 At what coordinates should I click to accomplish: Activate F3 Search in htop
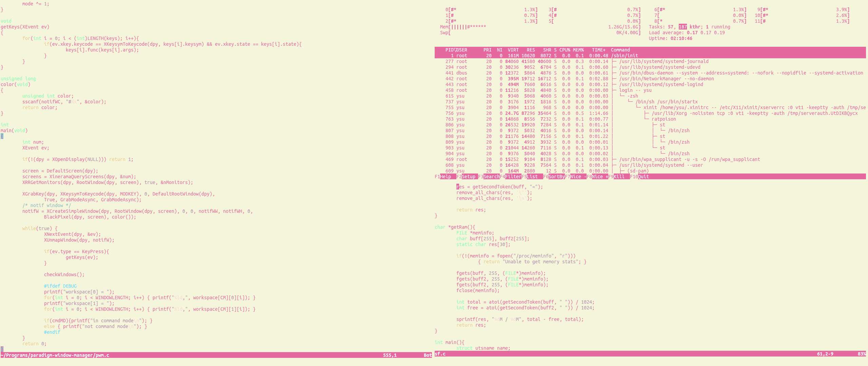[489, 177]
